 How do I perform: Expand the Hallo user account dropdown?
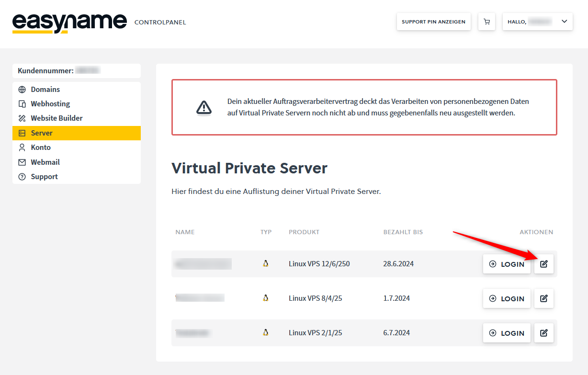tap(537, 22)
